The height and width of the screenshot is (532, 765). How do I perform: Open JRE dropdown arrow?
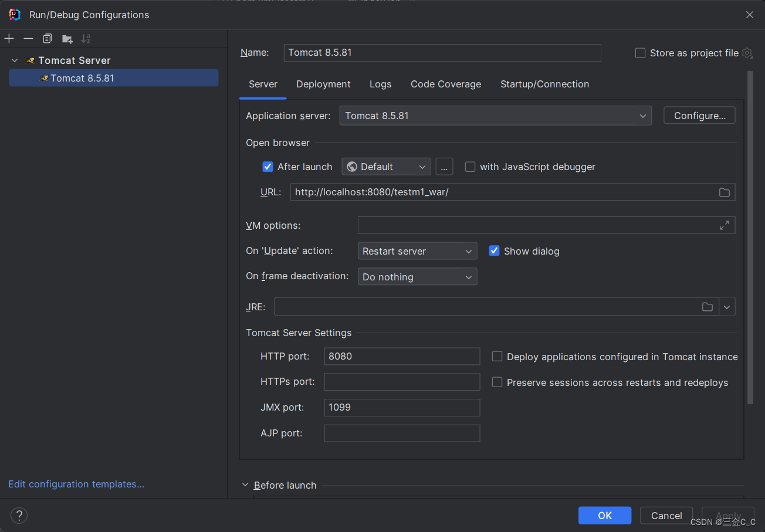[x=727, y=307]
